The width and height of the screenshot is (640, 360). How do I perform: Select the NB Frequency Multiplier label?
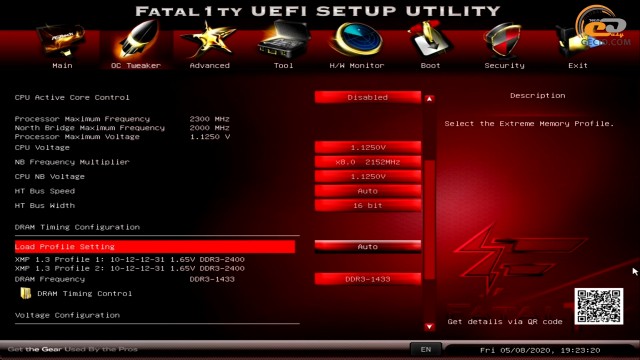click(x=72, y=162)
